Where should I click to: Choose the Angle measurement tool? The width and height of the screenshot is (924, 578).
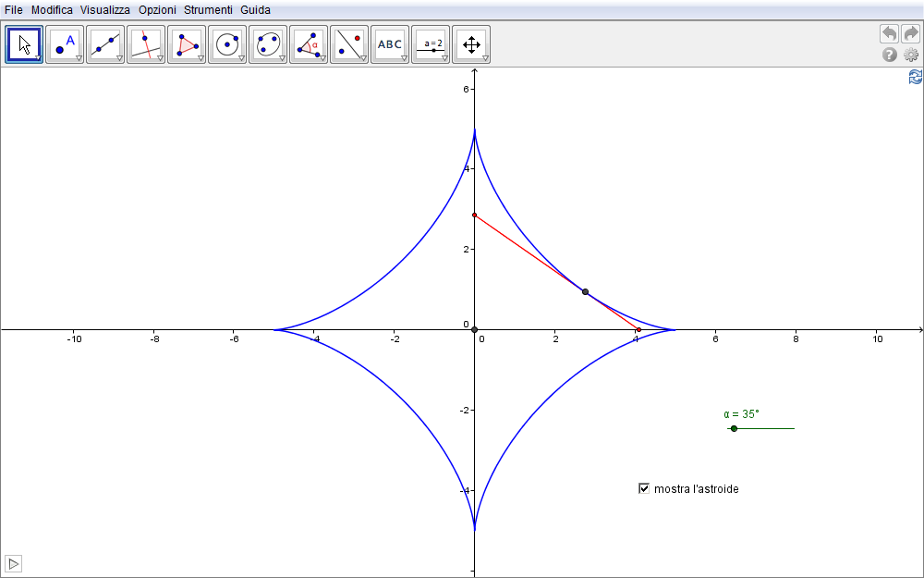309,44
